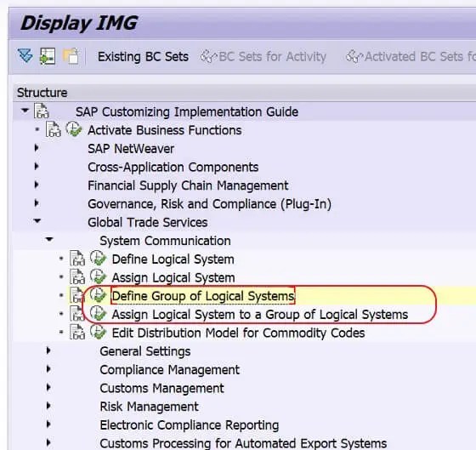Select Cross-Application Components label

tap(173, 168)
